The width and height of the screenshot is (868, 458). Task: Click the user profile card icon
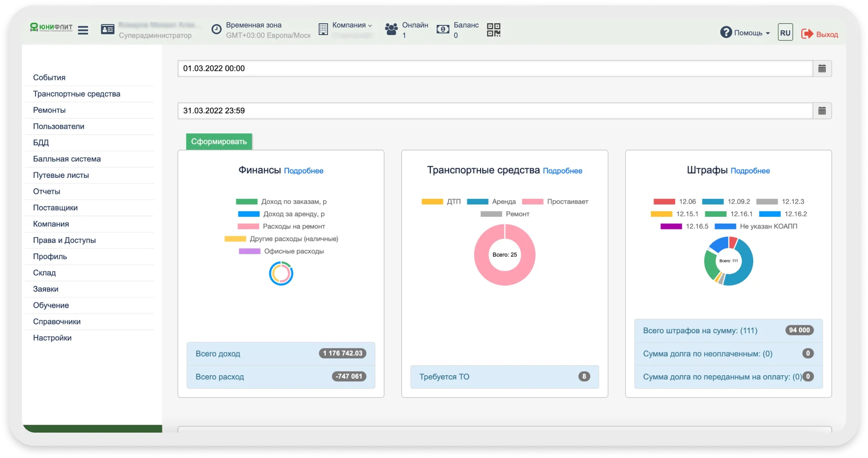(x=107, y=29)
